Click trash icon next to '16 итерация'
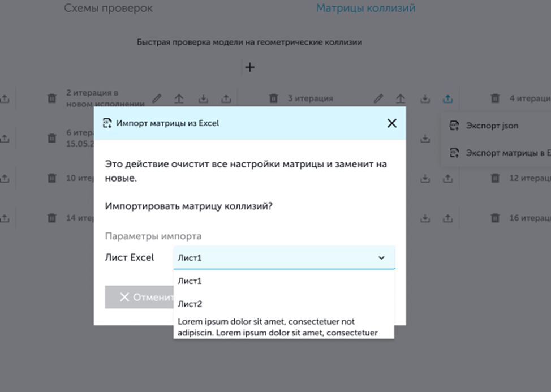Screen dimensions: 551x392 pos(495,218)
